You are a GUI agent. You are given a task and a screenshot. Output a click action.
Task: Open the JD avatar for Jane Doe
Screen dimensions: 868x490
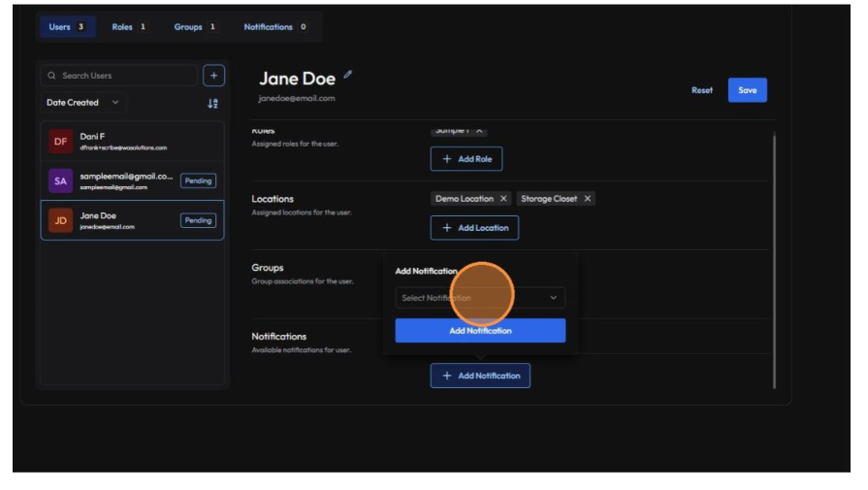click(60, 220)
